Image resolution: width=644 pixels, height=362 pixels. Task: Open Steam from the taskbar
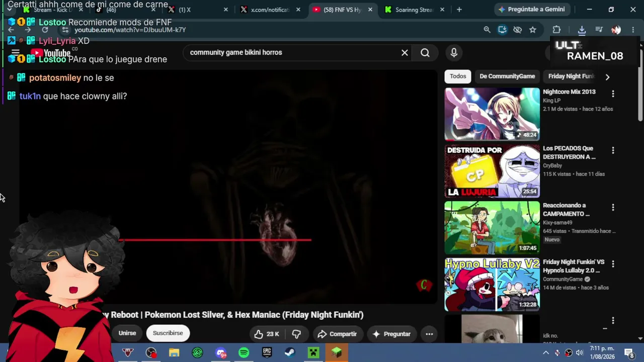290,353
